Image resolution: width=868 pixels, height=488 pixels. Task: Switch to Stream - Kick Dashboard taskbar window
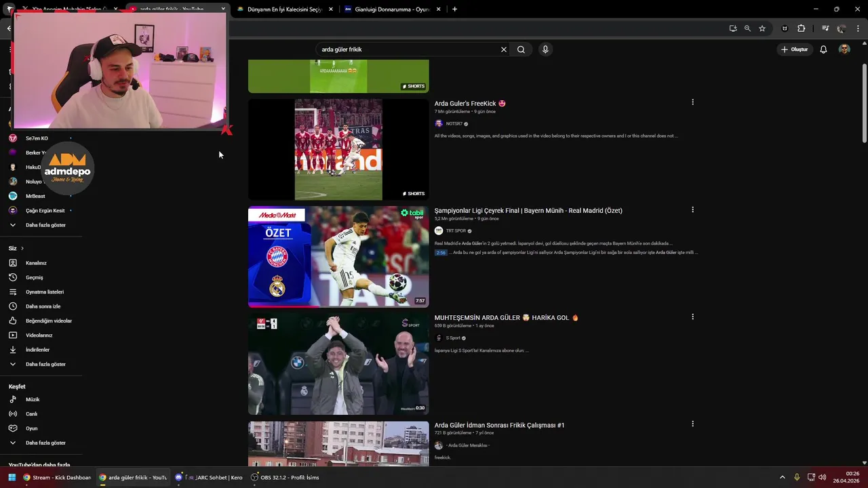(x=57, y=477)
